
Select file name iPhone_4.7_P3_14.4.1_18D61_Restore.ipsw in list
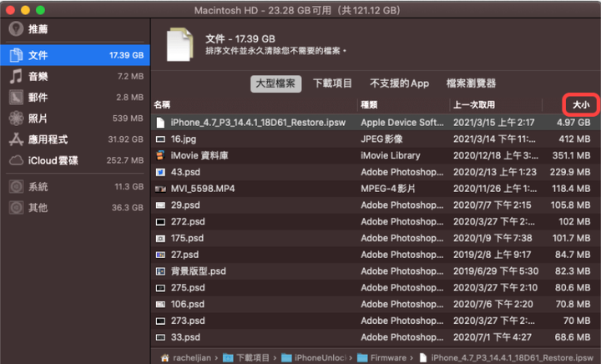click(258, 123)
